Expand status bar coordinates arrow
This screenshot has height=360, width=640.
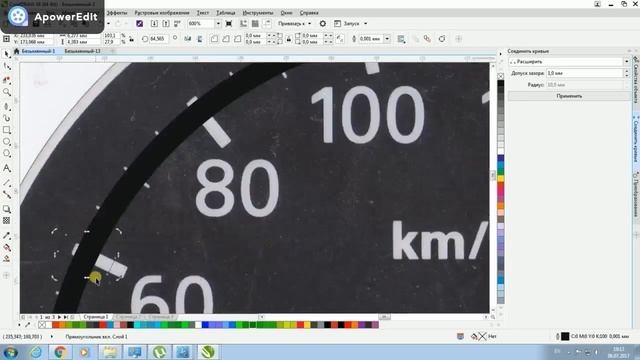point(52,337)
